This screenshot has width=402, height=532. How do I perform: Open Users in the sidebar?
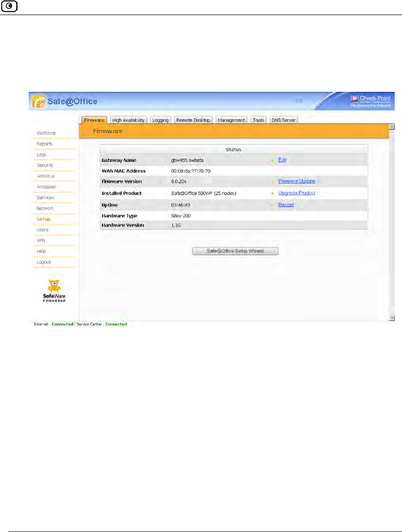(42, 230)
